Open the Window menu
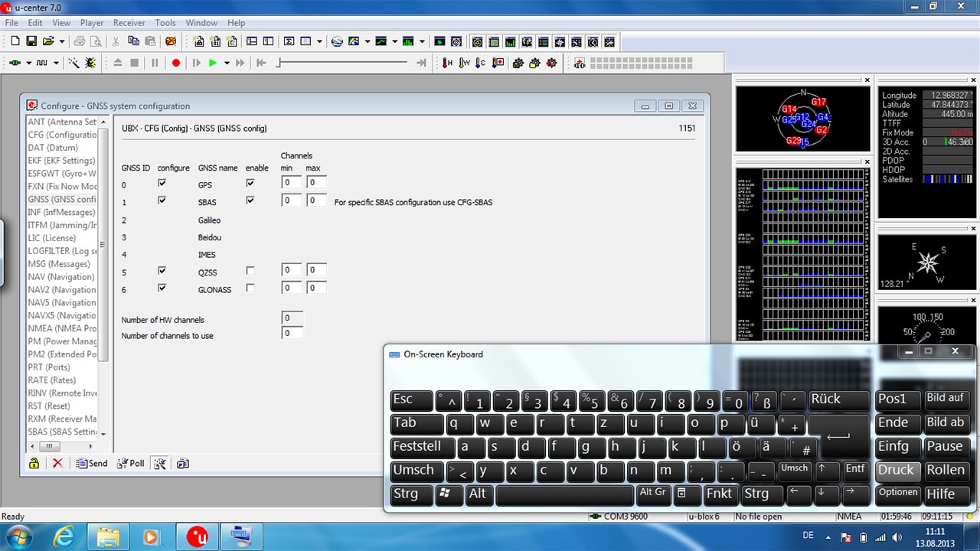 click(x=201, y=23)
